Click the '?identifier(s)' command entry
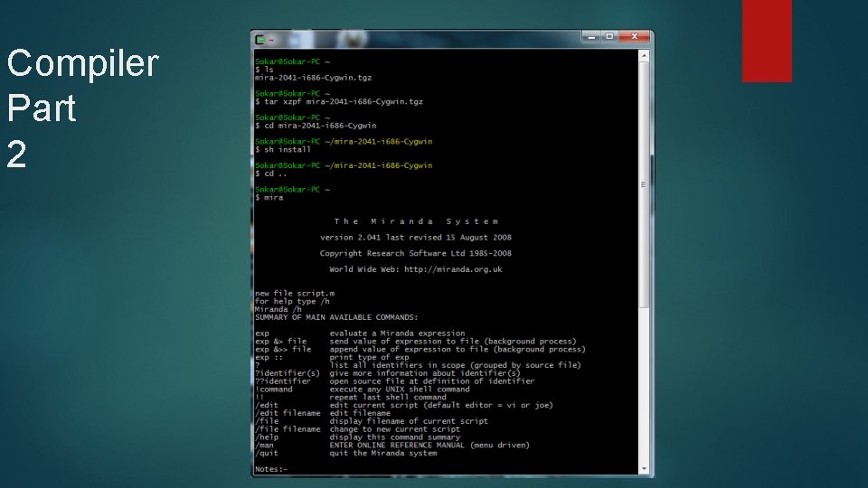Screen dimensions: 868x488 pos(288,373)
